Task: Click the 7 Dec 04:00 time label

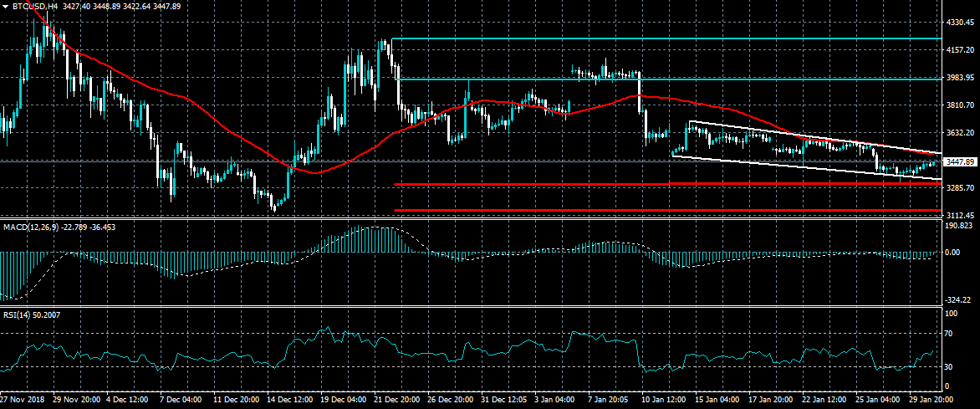Action: coord(181,399)
